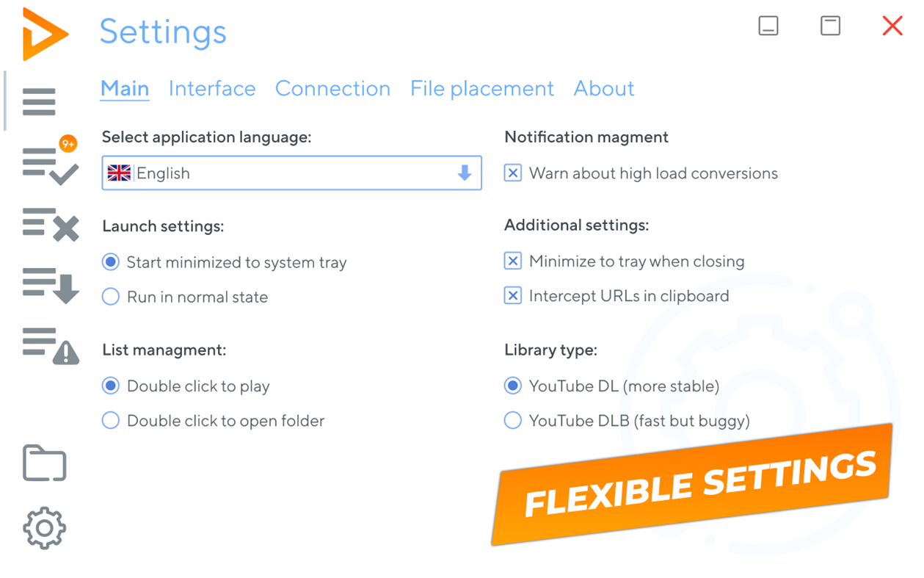
Task: Click the orange play logo top left
Action: [46, 32]
